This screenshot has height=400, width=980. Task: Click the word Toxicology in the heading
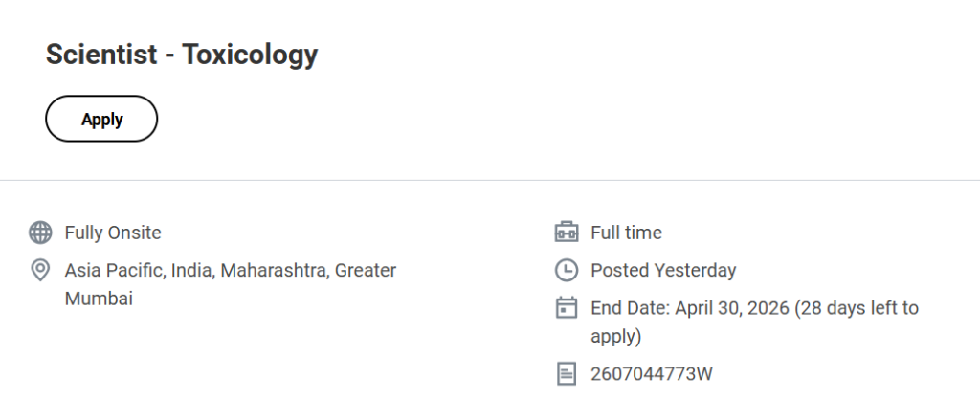250,56
